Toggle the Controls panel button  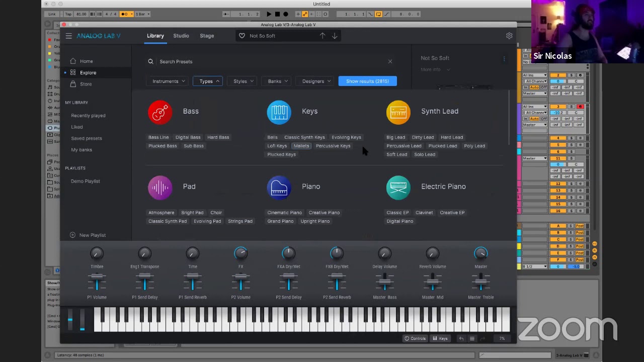click(415, 338)
